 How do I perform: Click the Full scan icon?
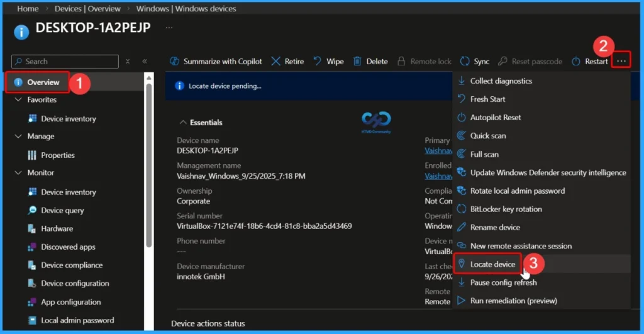point(462,154)
